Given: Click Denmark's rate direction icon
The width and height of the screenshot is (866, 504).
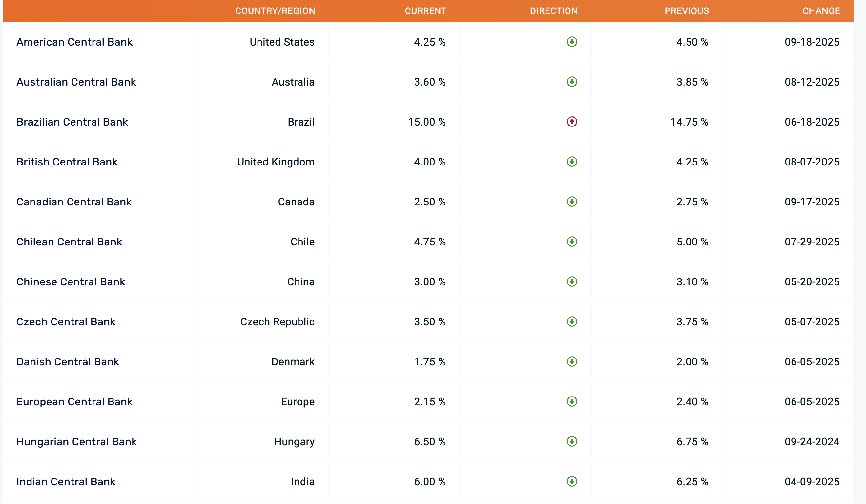Looking at the screenshot, I should coord(572,361).
